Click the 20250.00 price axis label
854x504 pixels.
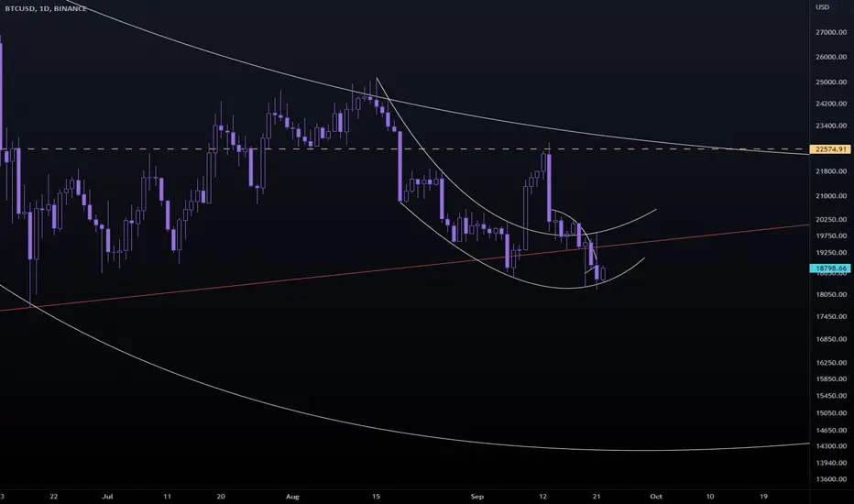(831, 219)
